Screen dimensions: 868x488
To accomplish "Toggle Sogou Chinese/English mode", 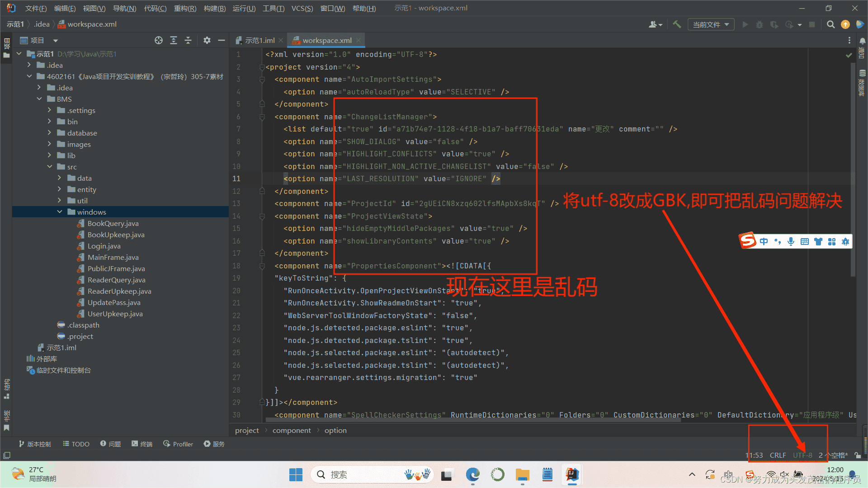I will (764, 241).
